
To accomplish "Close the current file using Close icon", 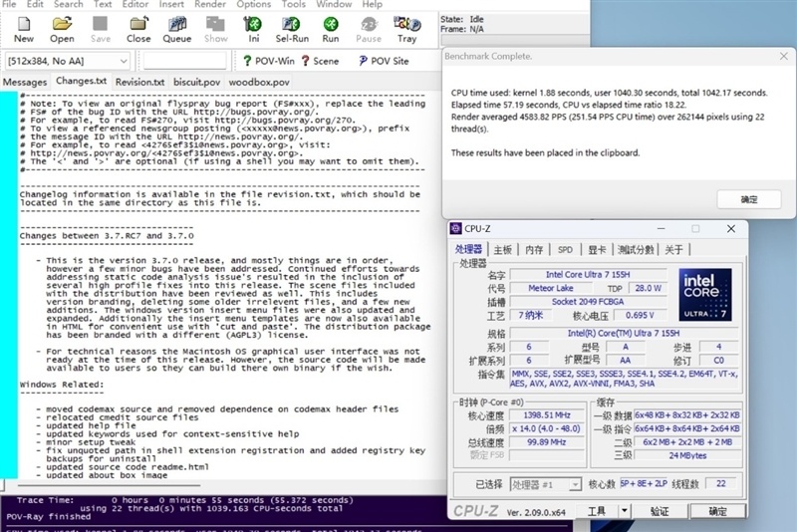I will click(138, 28).
